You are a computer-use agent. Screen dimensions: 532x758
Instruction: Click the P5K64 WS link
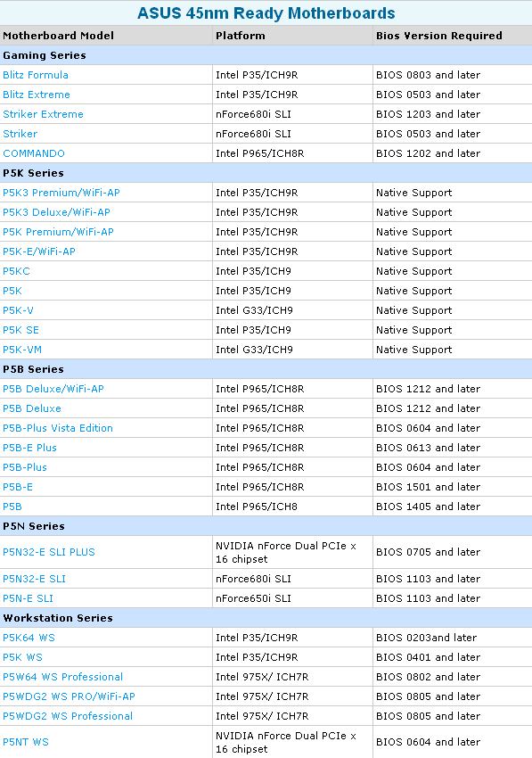[x=29, y=638]
